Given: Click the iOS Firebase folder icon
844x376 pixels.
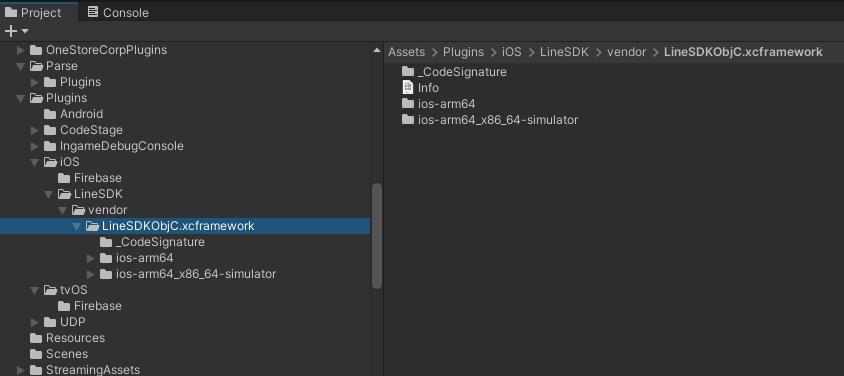Looking at the screenshot, I should pyautogui.click(x=64, y=178).
